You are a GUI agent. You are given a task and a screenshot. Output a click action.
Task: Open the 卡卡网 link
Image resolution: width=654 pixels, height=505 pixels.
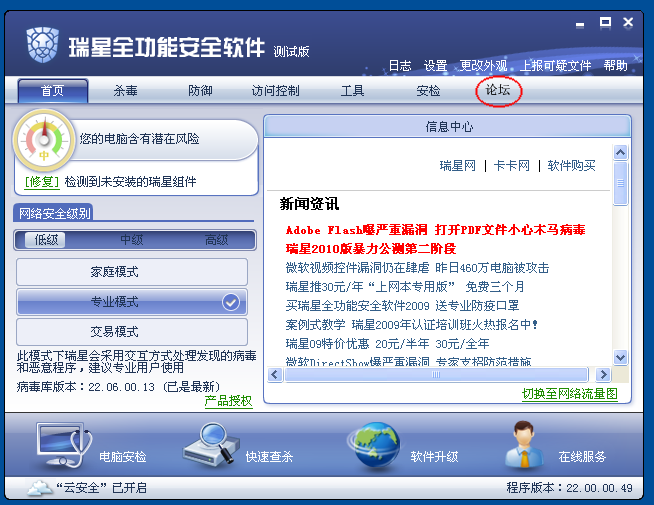(x=512, y=166)
